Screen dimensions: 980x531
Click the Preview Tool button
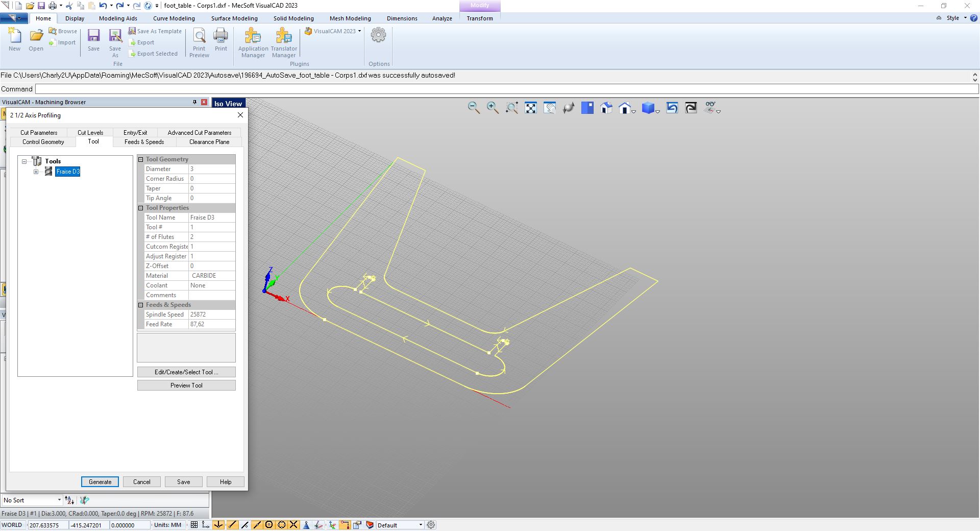tap(186, 385)
